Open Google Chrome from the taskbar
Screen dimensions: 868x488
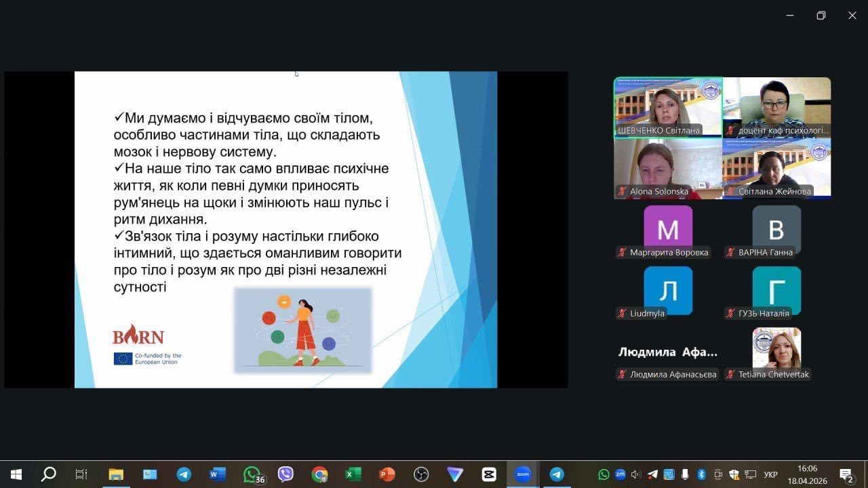(x=319, y=474)
